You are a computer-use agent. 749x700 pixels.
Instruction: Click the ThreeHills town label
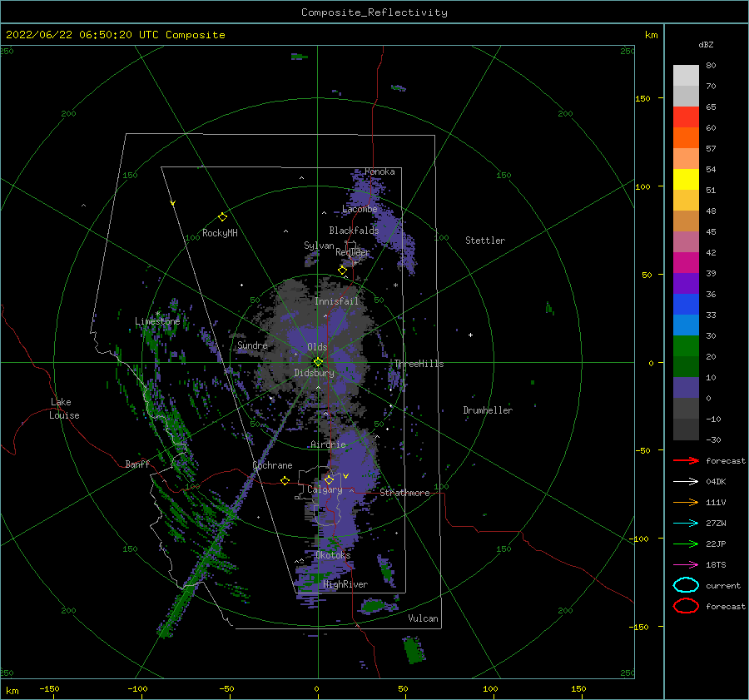coord(419,364)
